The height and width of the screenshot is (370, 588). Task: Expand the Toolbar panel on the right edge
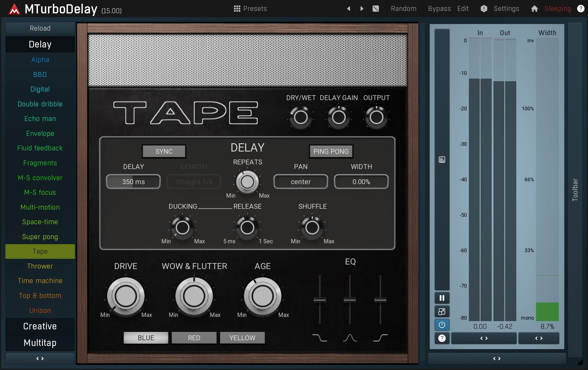point(575,189)
